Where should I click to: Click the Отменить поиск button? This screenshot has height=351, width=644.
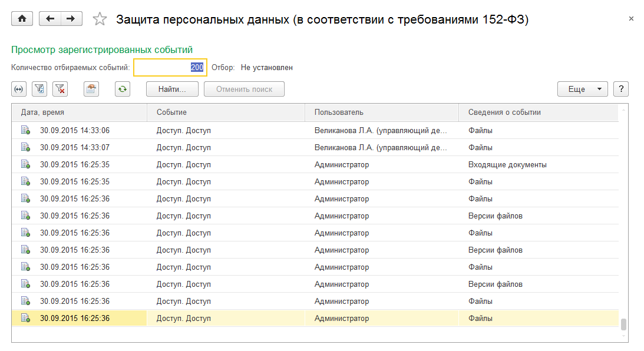point(244,89)
